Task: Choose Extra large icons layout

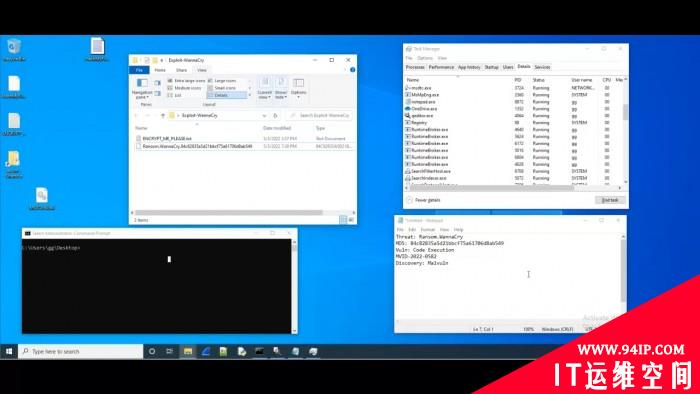Action: click(x=186, y=81)
